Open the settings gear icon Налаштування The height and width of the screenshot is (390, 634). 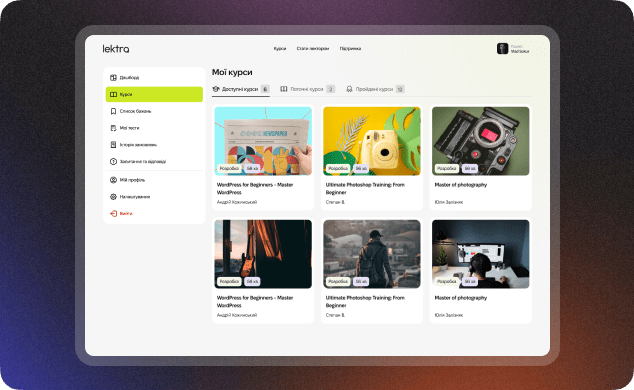113,197
